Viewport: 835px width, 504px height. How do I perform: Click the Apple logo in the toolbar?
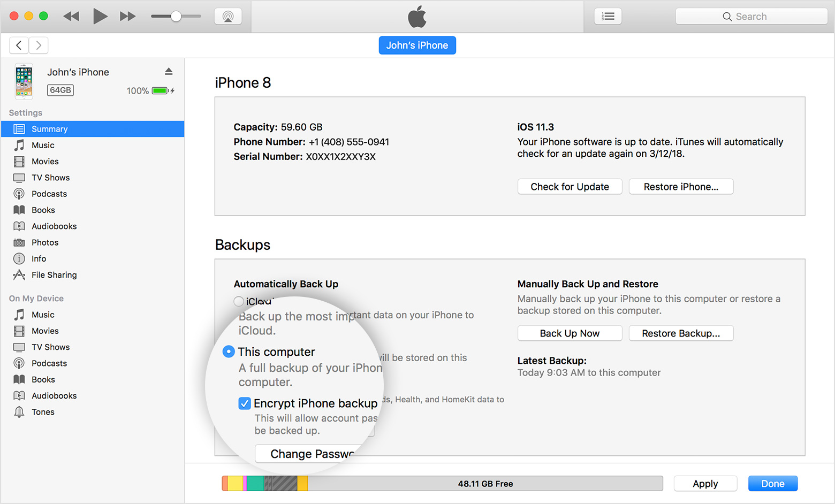417,17
